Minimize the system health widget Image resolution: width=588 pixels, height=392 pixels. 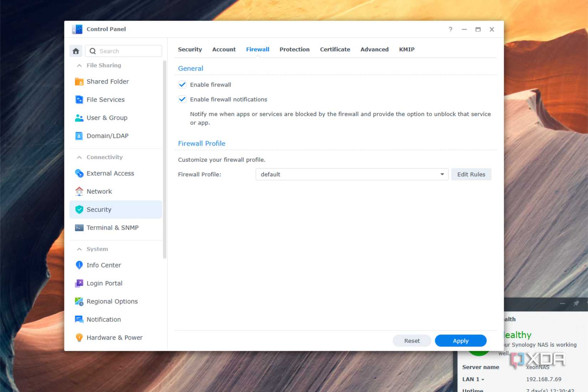click(562, 303)
